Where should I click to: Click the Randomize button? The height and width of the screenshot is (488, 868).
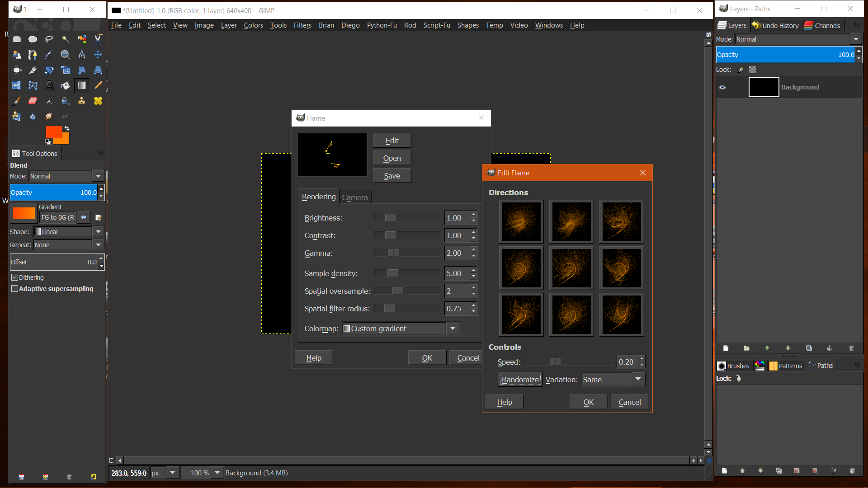tap(520, 380)
